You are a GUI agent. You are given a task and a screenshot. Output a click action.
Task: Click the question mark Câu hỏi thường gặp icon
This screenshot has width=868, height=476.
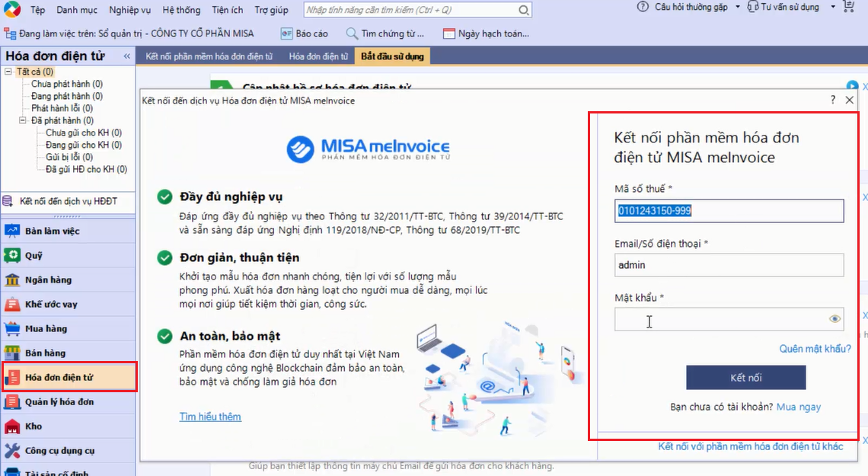pos(643,7)
